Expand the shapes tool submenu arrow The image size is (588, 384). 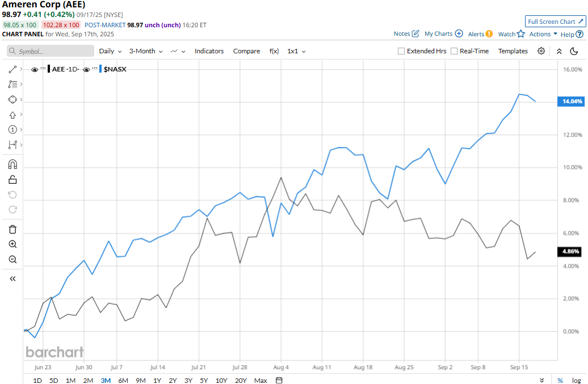[x=21, y=100]
